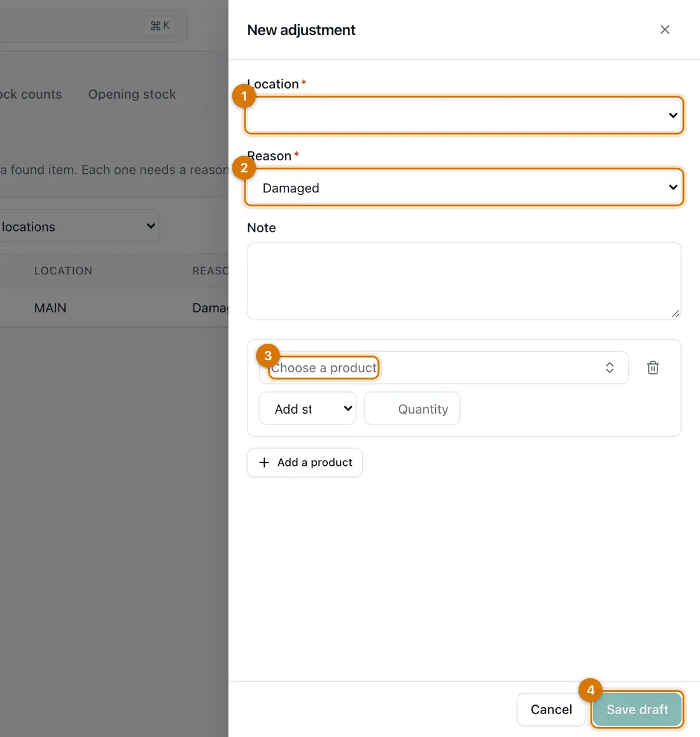The width and height of the screenshot is (700, 737).
Task: Open the Add stock direction dropdown
Action: (307, 409)
